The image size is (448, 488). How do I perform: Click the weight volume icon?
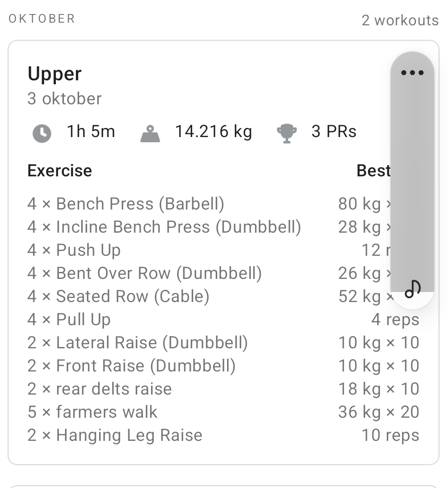(151, 133)
